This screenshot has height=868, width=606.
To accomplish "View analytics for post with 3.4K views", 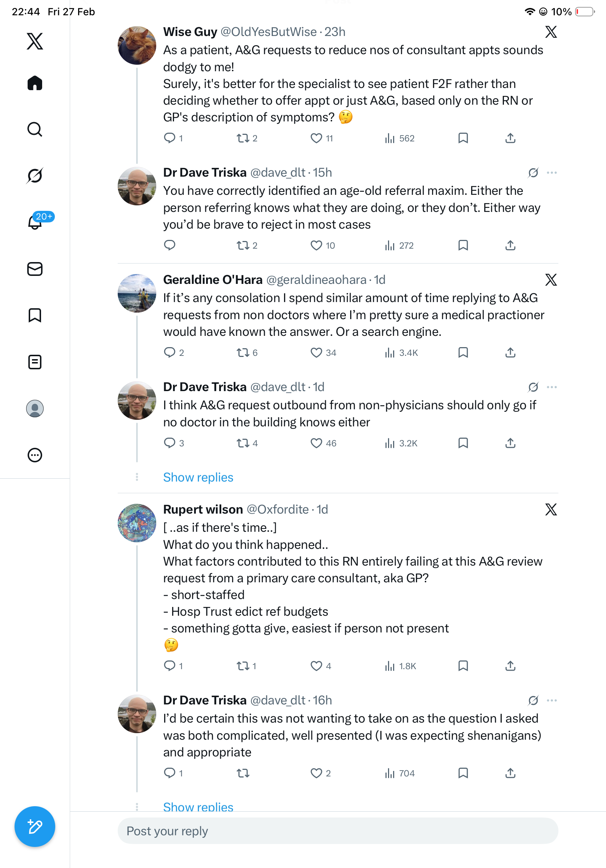I will 401,353.
